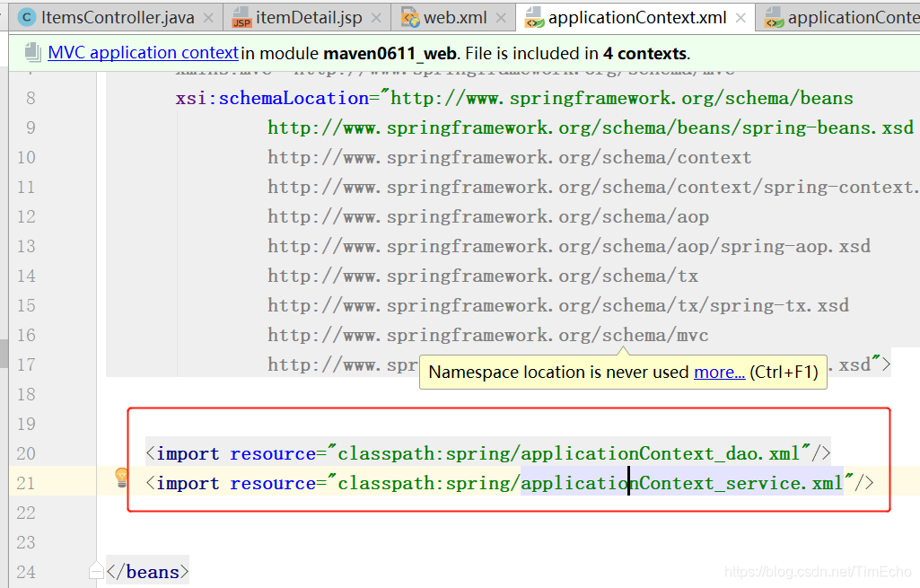Click the resource attribute on line 21
Screen dimensions: 920x588
pos(273,483)
